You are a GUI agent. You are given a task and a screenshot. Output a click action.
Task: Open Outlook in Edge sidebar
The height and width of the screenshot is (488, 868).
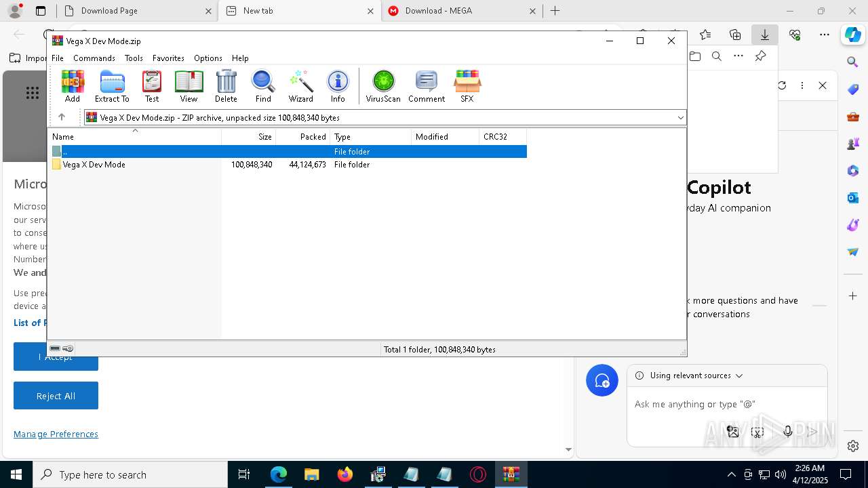point(852,198)
